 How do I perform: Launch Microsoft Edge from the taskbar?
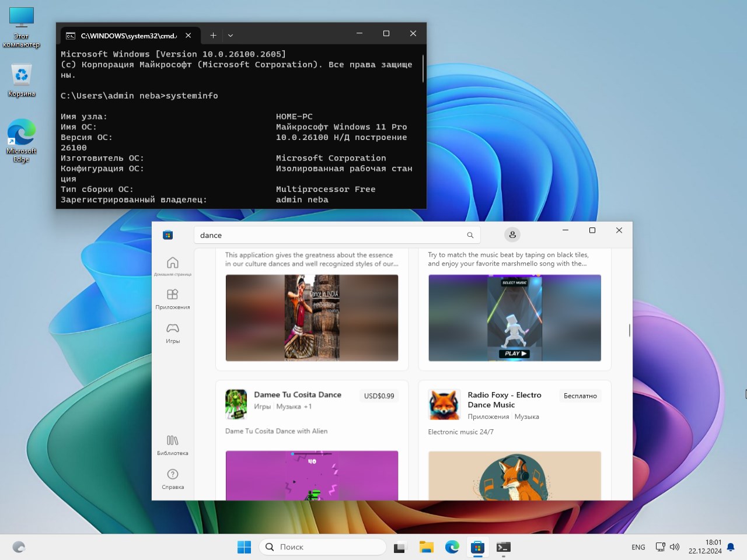click(452, 547)
